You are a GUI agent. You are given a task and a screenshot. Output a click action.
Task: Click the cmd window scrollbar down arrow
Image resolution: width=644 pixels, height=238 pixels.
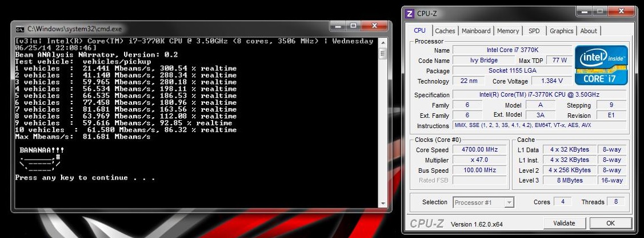click(x=383, y=204)
